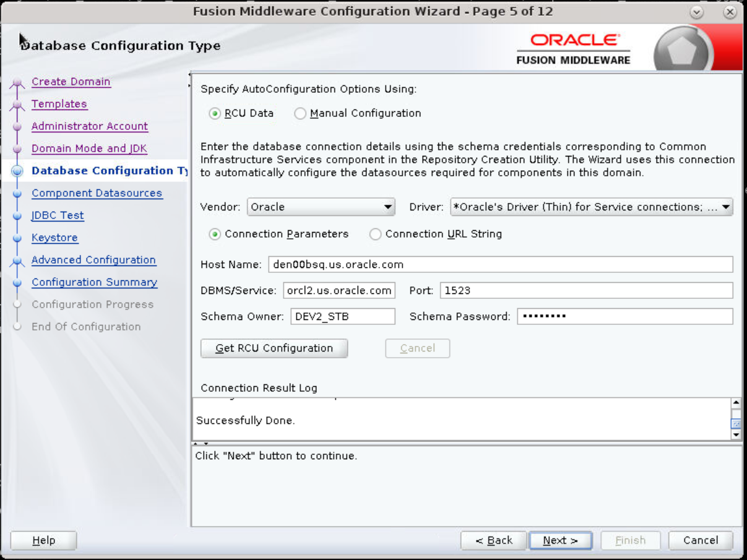Screen dimensions: 747x560
Task: Jump to JDBC Test step
Action: (x=58, y=215)
